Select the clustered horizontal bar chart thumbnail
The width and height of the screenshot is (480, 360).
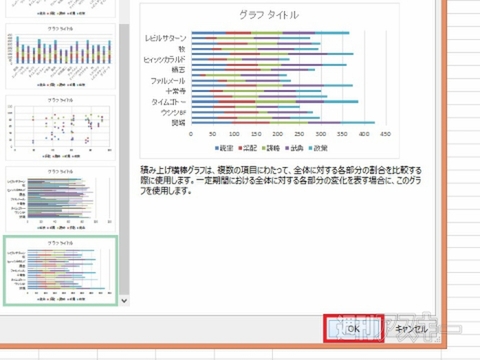tap(60, 199)
